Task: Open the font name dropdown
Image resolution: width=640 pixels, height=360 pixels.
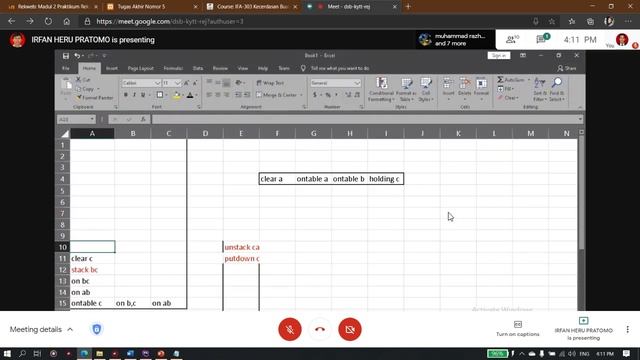Action: click(158, 83)
